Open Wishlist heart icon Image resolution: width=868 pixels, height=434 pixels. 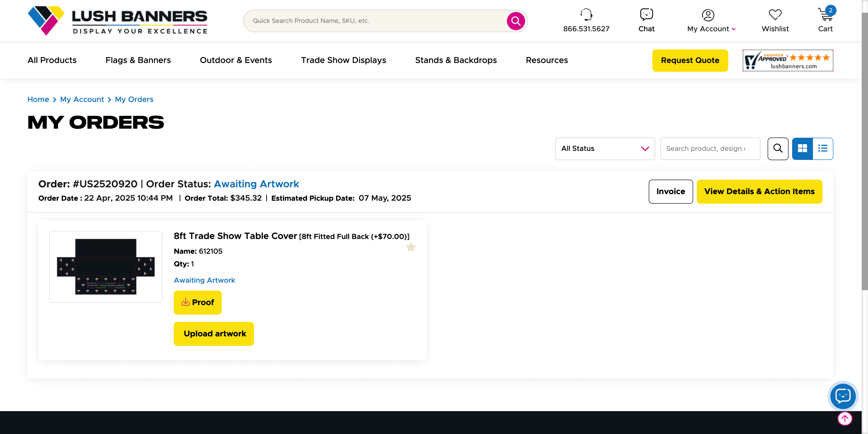775,14
